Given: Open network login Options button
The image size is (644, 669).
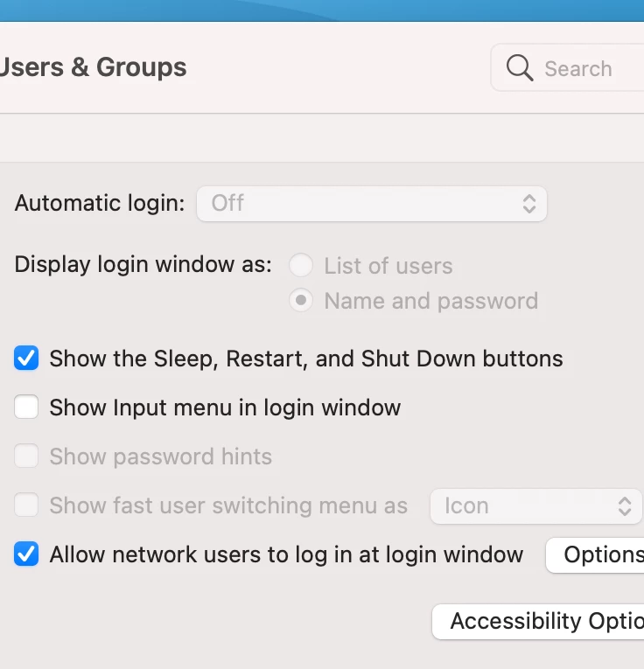Looking at the screenshot, I should pyautogui.click(x=595, y=555).
